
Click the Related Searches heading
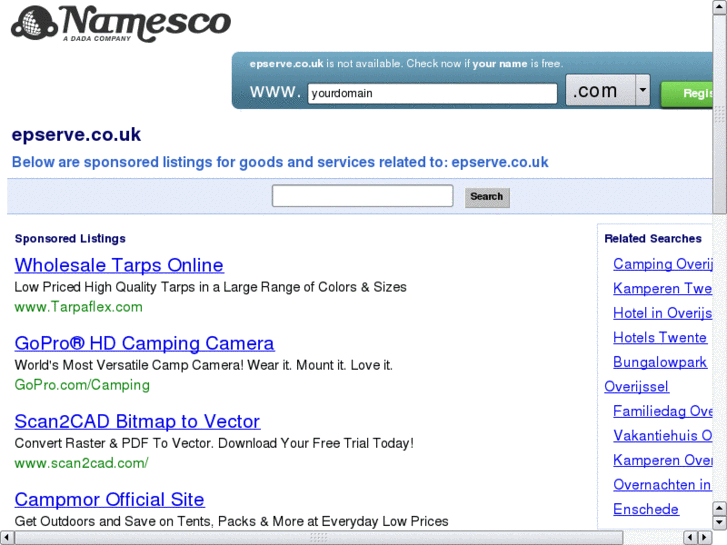(x=653, y=238)
